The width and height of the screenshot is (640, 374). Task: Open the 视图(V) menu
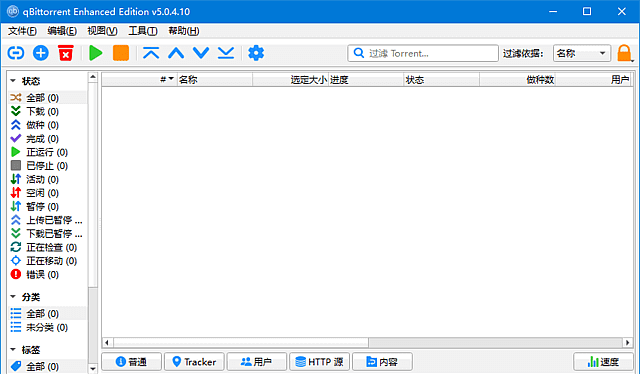point(102,31)
